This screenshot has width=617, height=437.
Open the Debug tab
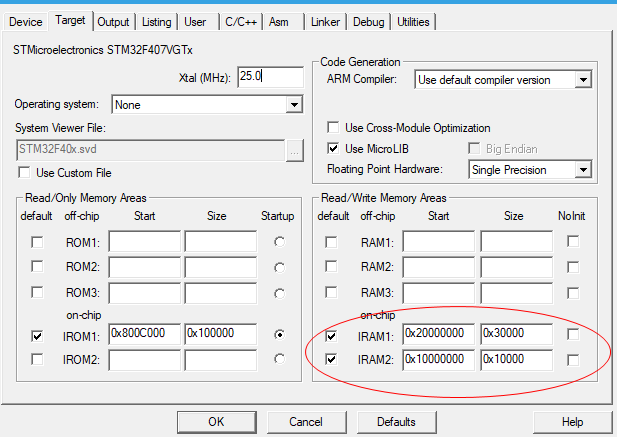coord(369,22)
